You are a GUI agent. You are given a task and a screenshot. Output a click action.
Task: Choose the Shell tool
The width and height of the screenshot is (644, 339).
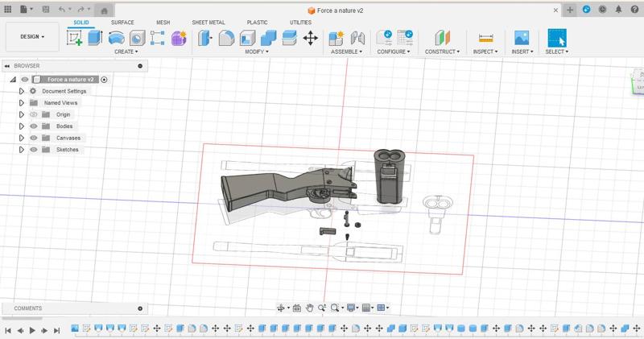click(x=247, y=38)
